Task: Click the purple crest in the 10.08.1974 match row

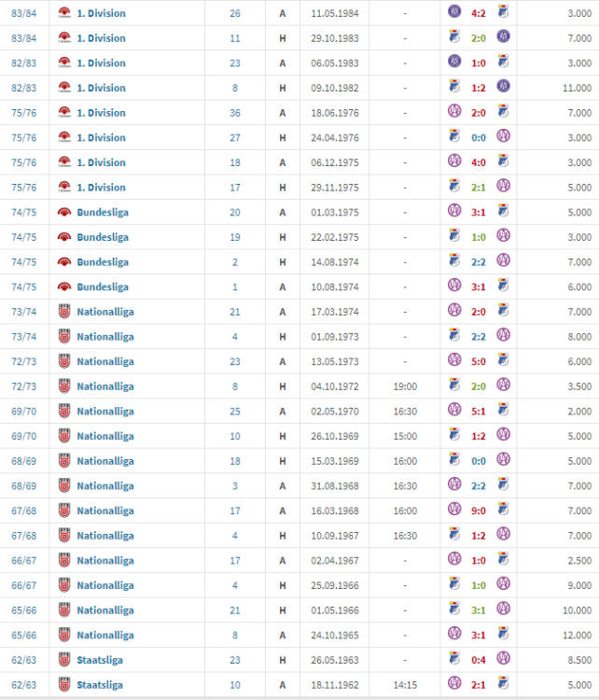Action: pos(454,287)
